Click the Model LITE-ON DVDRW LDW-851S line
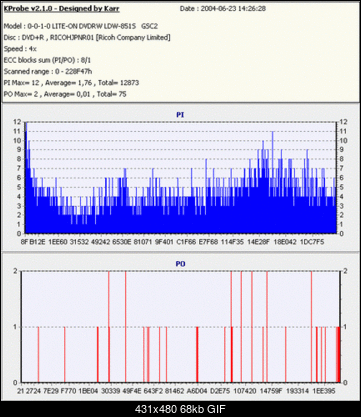The height and width of the screenshot is (417, 361). point(80,26)
